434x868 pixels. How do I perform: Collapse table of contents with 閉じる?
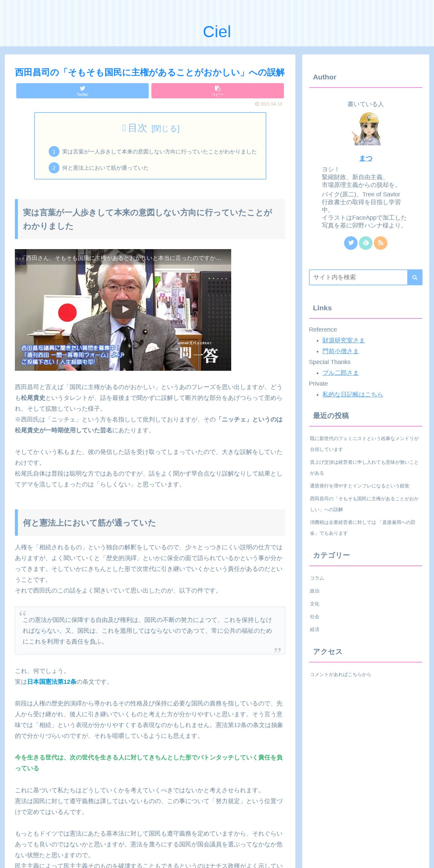click(166, 129)
